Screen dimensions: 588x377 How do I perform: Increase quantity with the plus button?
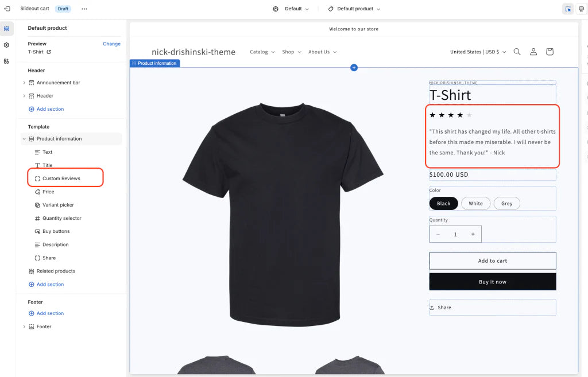tap(473, 234)
